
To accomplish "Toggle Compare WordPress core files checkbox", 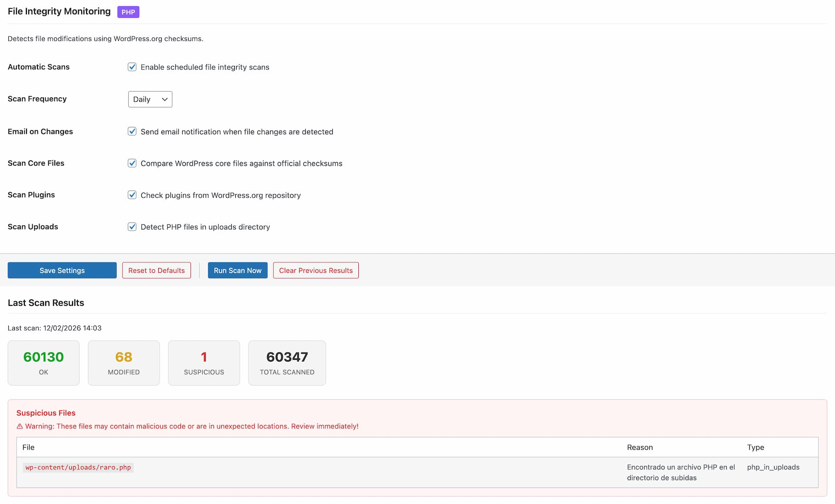I will pyautogui.click(x=132, y=163).
